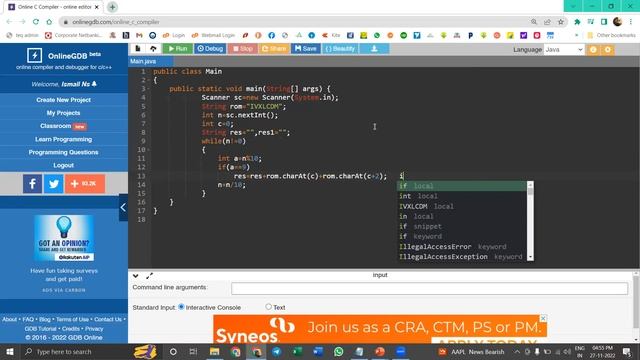Select 'if snippet' autocomplete suggestion
Screen dimensions: 640x360
462,227
